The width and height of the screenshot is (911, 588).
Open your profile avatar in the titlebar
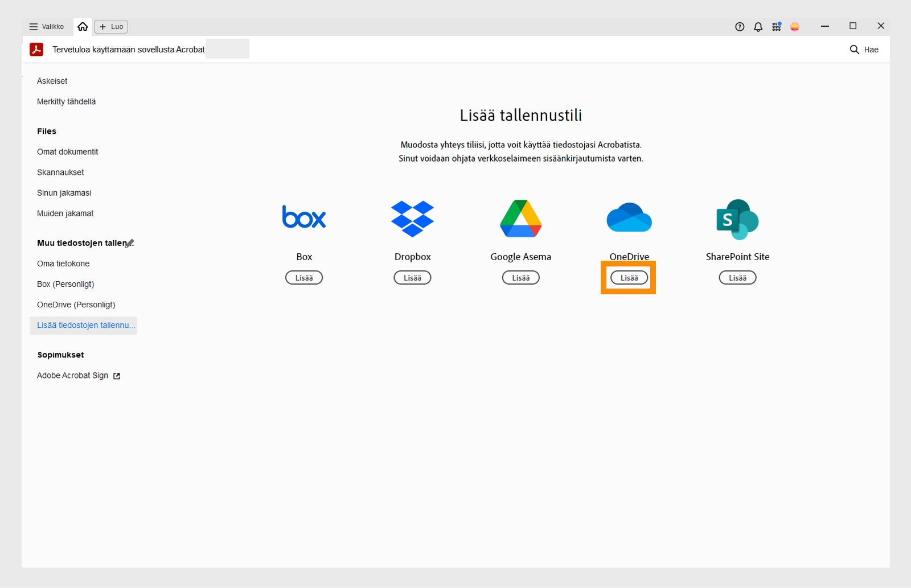coord(795,26)
